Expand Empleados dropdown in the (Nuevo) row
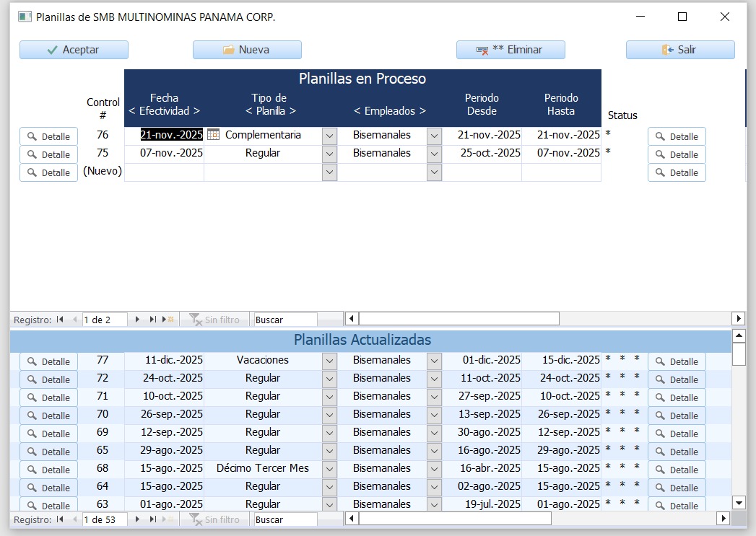 coord(434,172)
